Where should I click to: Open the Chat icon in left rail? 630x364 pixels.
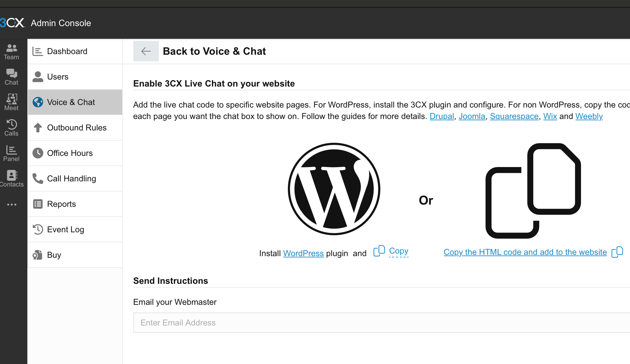[x=12, y=77]
